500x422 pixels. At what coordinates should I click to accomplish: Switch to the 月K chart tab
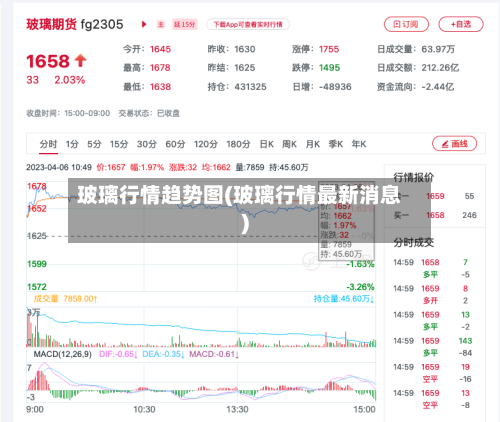[x=313, y=144]
